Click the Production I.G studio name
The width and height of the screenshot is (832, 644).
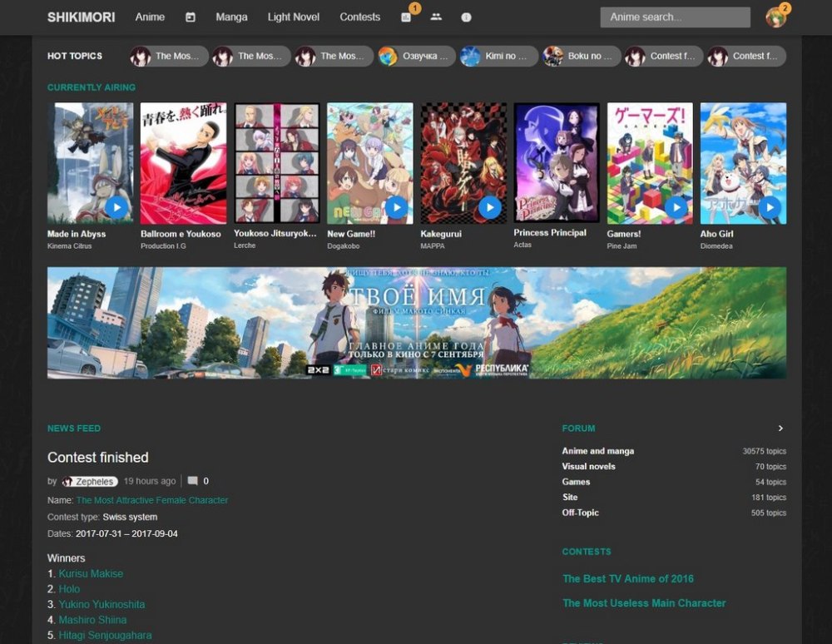(163, 246)
